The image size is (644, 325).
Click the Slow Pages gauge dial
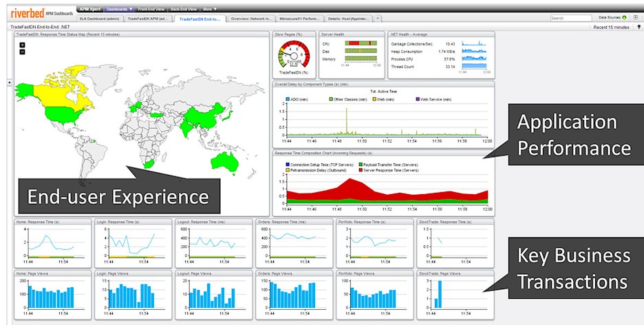pyautogui.click(x=294, y=54)
